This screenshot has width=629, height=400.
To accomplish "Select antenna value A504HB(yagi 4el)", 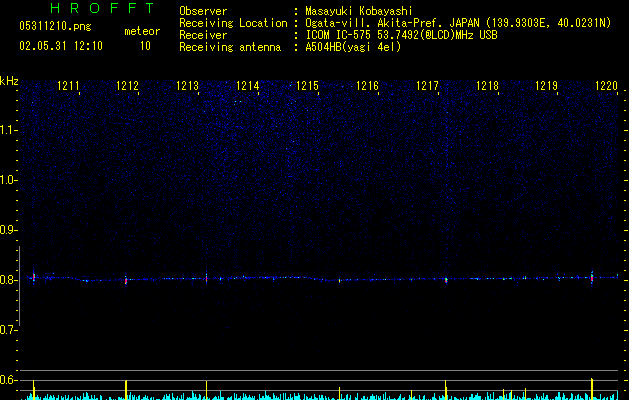I will coord(353,47).
